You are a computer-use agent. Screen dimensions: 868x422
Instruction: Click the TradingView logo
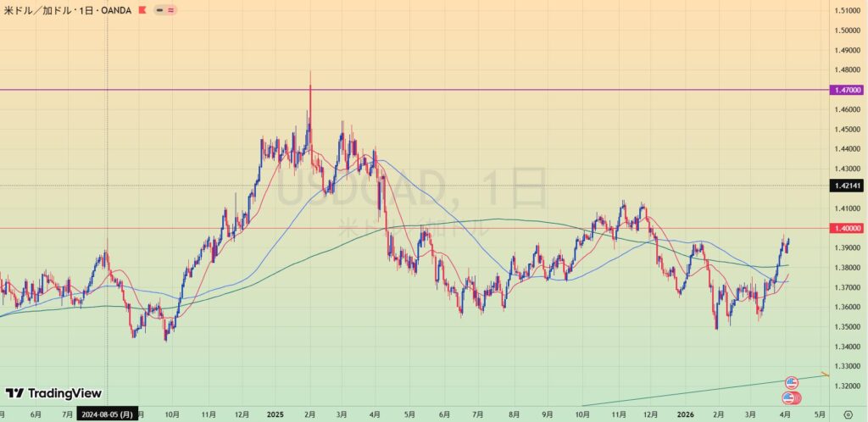(x=53, y=393)
